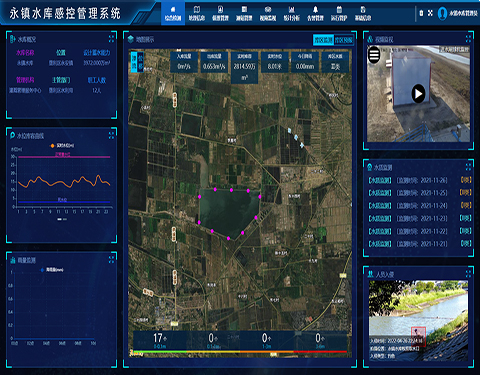Click the fullscreen icon beside user avatar
480x375 pixels.
[x=430, y=13]
